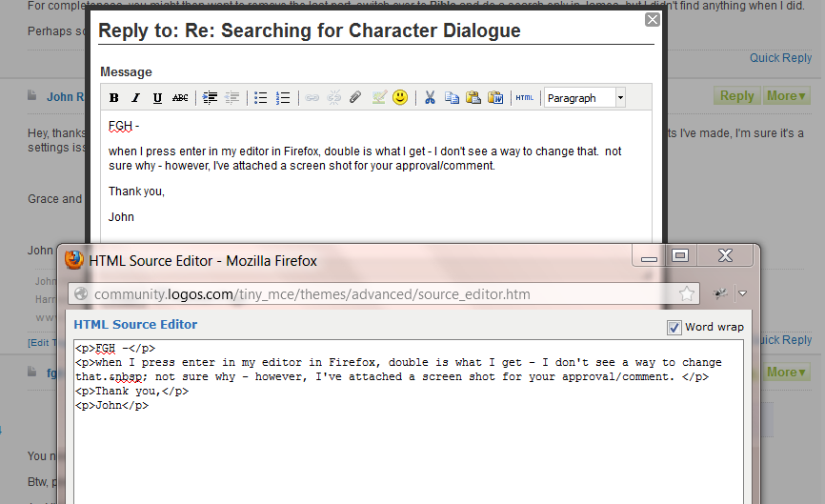Screen dimensions: 825x504
Task: Open the Paragraph format dropdown
Action: pos(585,98)
